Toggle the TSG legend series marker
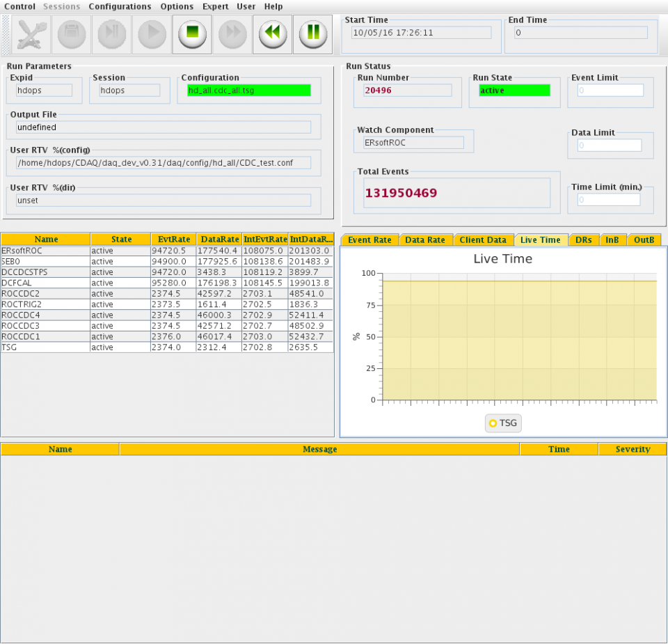The width and height of the screenshot is (668, 644). (x=493, y=423)
